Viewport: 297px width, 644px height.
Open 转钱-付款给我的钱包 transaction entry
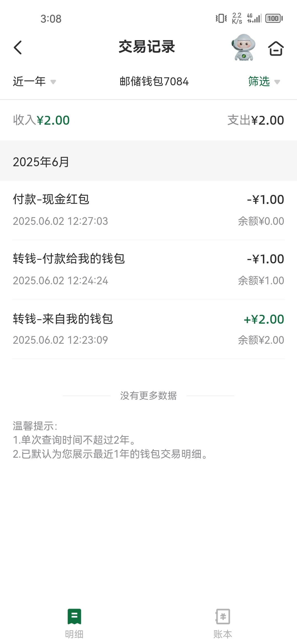point(148,269)
